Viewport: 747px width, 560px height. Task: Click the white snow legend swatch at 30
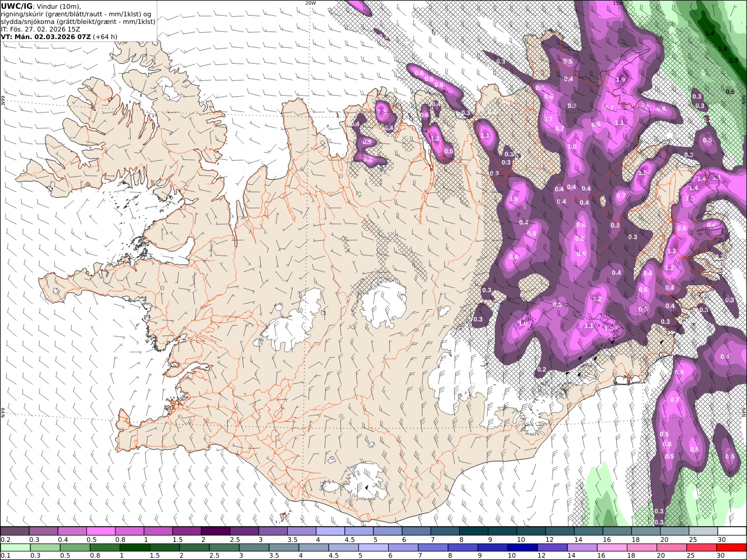732,531
